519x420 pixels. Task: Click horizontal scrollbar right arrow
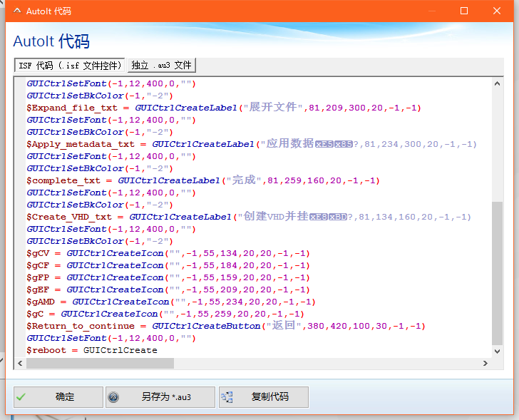(485, 363)
